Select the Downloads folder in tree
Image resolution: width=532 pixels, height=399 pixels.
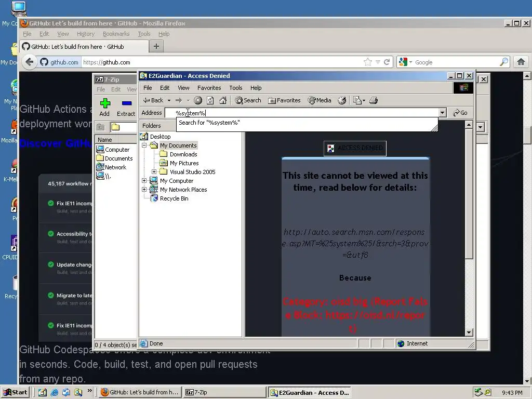click(183, 154)
